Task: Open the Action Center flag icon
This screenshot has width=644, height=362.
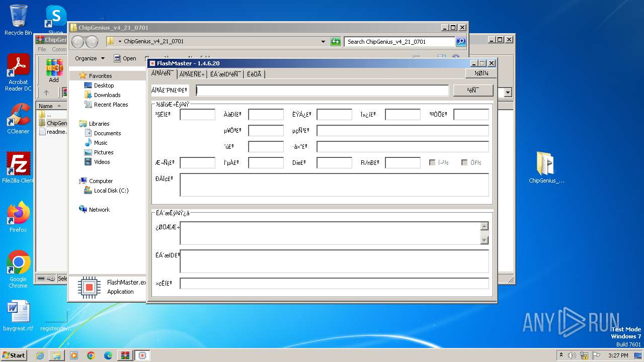Action: [596, 355]
